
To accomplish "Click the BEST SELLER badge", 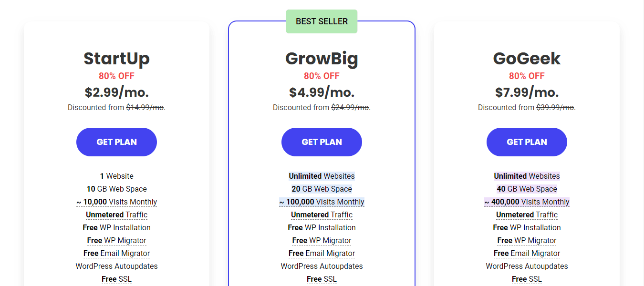I will pyautogui.click(x=322, y=21).
